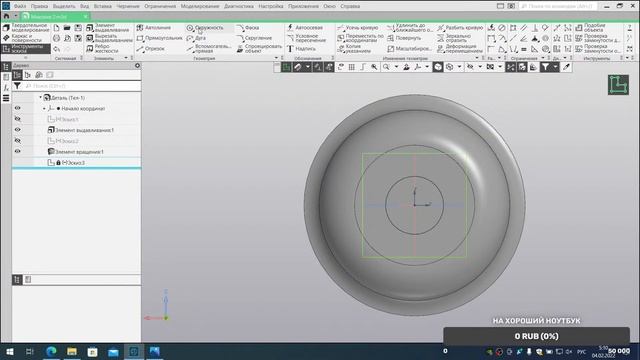Toggle the shaded display cube button
Screen dimensions: 640x360
click(x=438, y=67)
